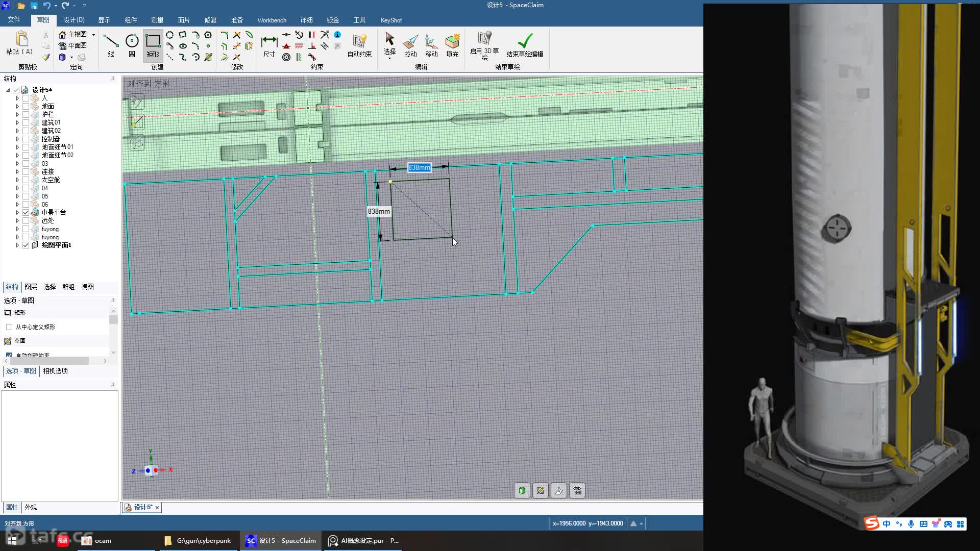Select the construction line tool
980x551 pixels.
tap(169, 57)
